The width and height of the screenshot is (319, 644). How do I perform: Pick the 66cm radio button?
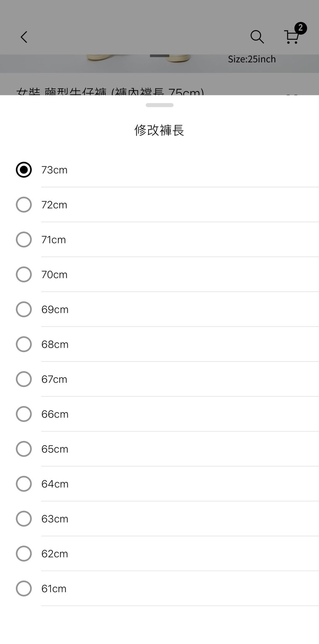tap(24, 414)
